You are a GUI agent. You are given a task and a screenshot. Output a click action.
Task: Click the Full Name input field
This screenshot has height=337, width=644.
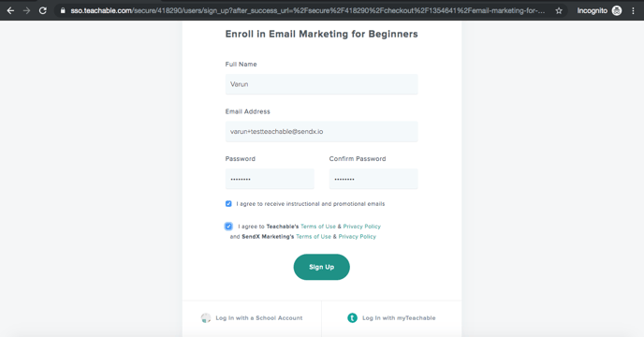click(322, 84)
